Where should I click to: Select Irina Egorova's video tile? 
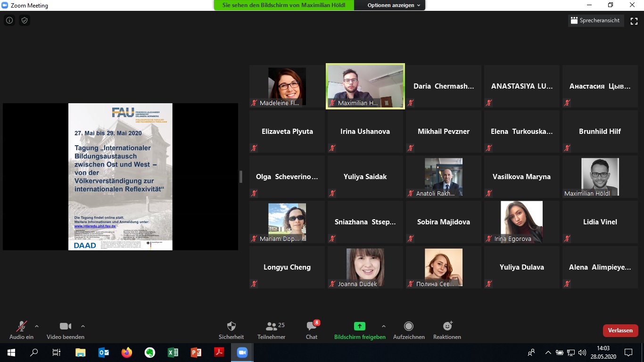pos(521,222)
